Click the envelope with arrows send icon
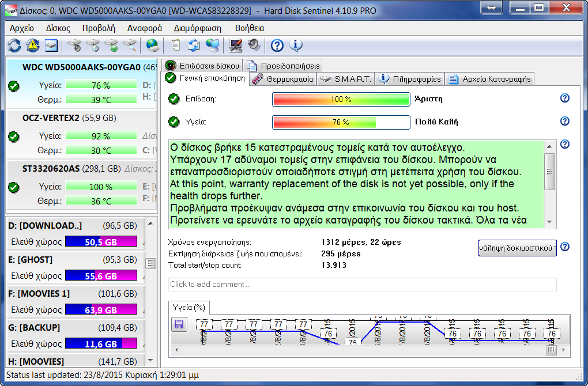The height and width of the screenshot is (386, 588). pyautogui.click(x=194, y=46)
